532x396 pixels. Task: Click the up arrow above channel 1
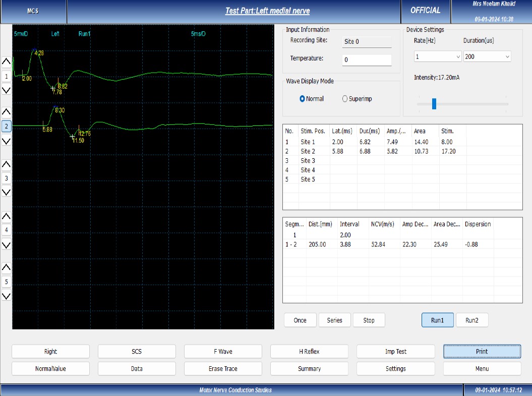point(6,61)
